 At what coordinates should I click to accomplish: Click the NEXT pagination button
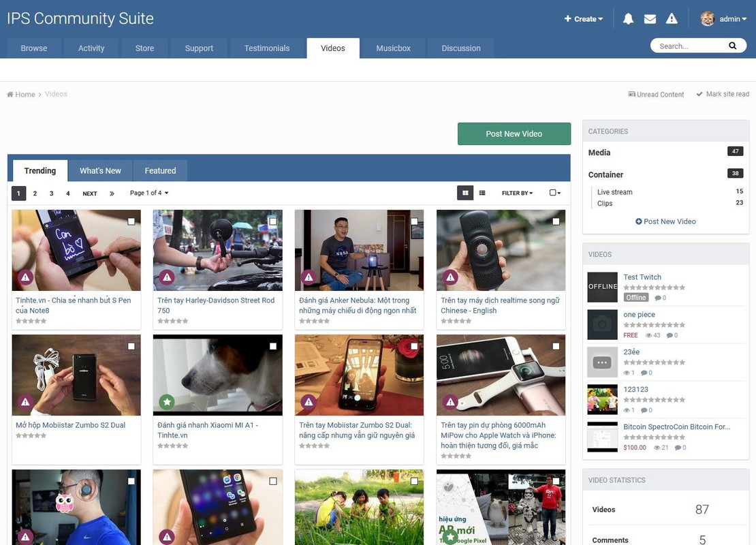[x=90, y=193]
